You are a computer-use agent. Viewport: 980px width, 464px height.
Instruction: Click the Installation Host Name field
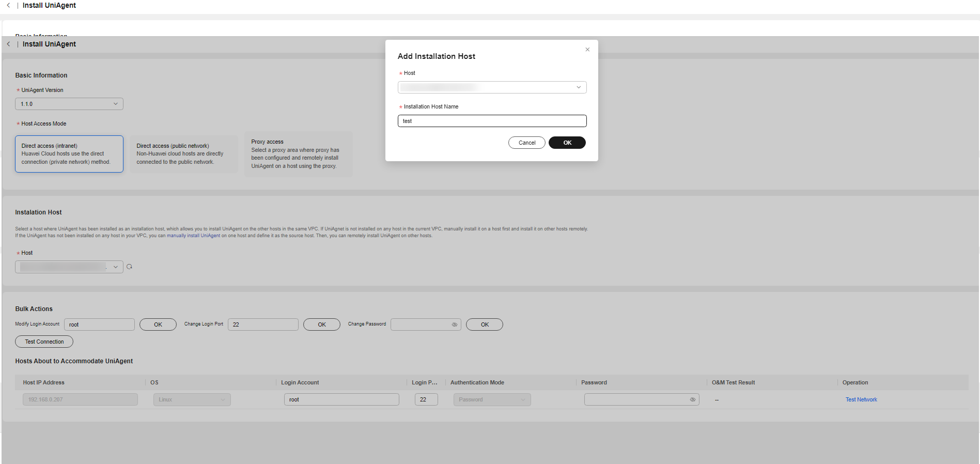492,121
